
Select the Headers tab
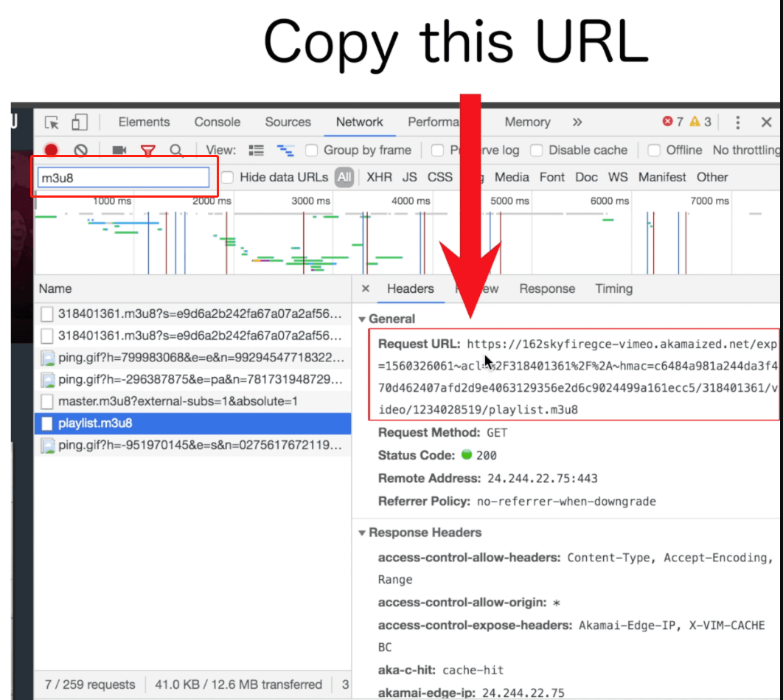pos(411,288)
